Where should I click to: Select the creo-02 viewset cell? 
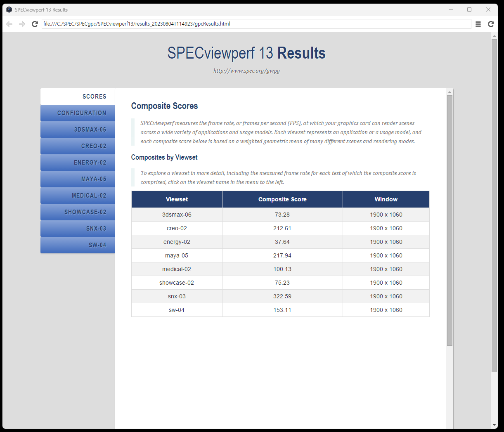point(177,228)
